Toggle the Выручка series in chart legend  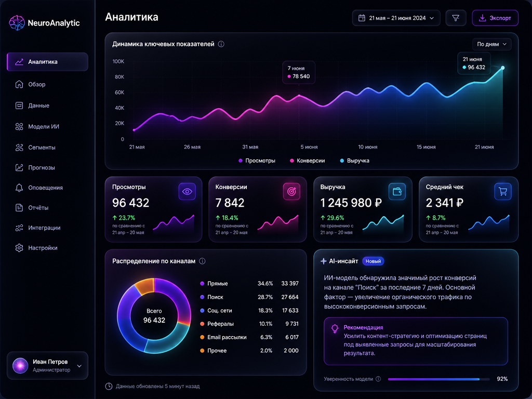click(354, 161)
